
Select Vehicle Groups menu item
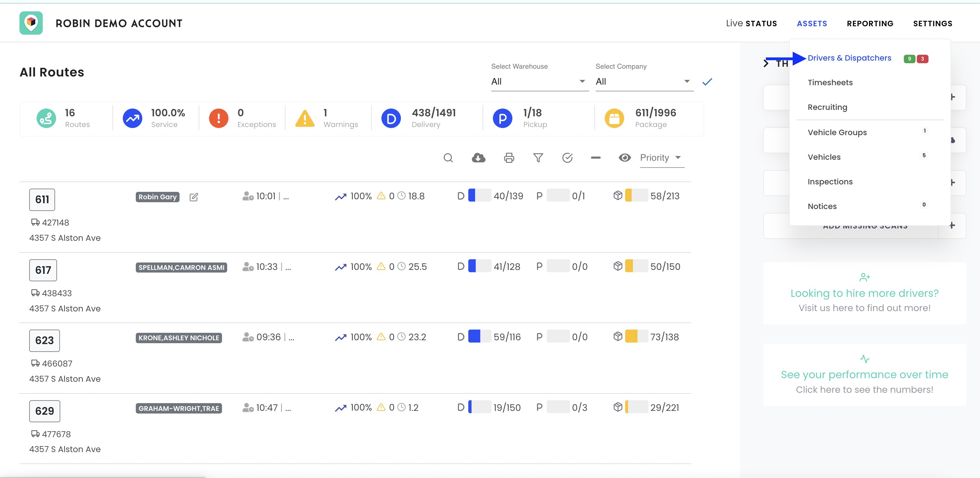point(837,133)
